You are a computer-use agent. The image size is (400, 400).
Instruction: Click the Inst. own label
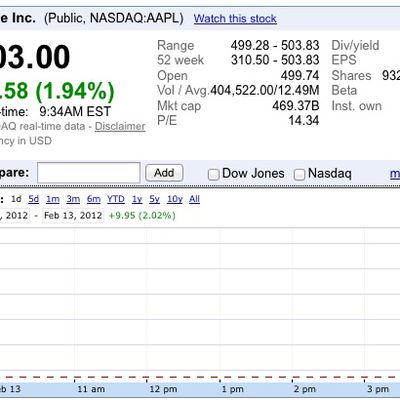coord(356,106)
